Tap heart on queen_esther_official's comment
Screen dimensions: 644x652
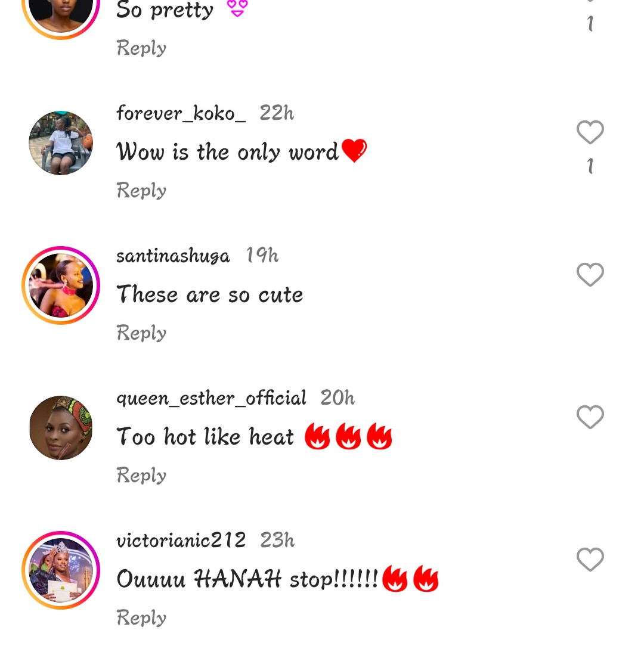[590, 417]
